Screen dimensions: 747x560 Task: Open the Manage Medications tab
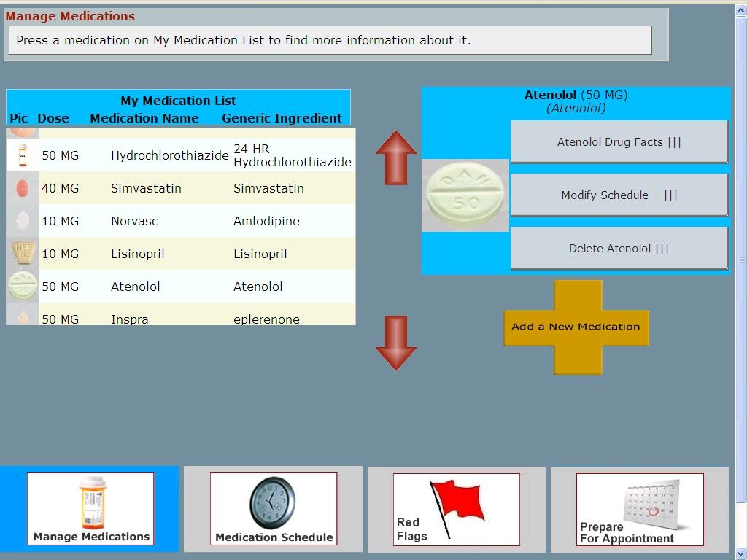click(x=90, y=509)
